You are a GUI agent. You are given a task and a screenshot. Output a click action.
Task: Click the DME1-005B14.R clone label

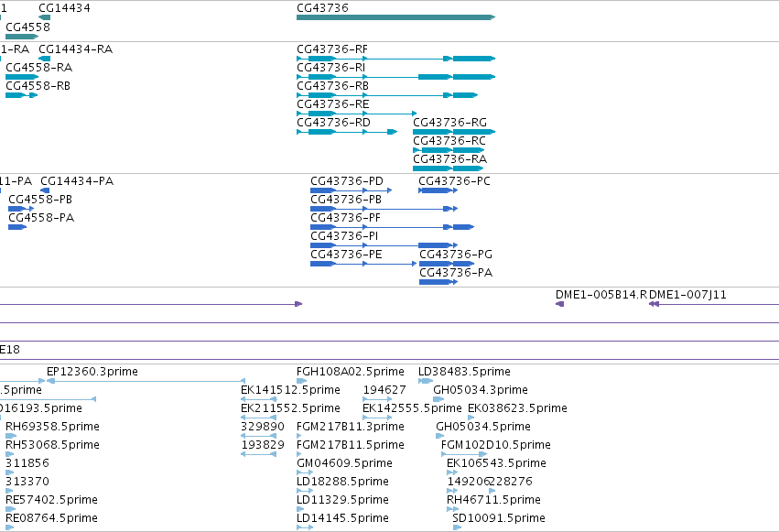click(x=601, y=295)
